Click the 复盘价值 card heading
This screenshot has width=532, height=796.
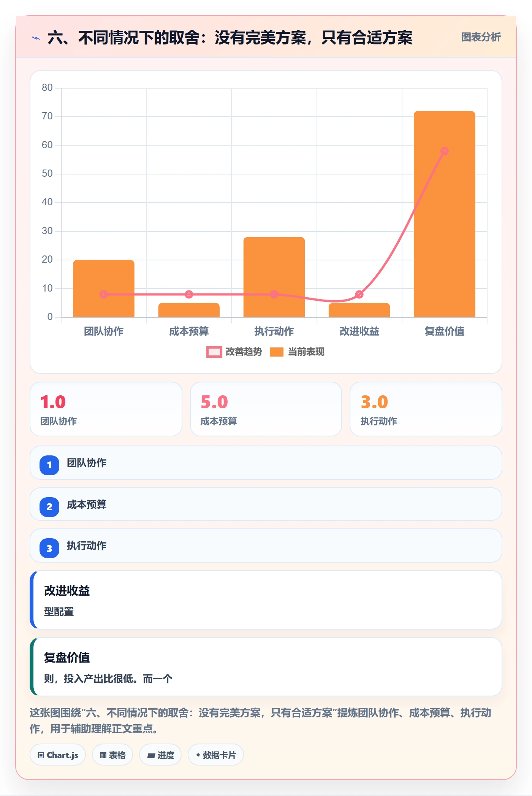[x=67, y=658]
